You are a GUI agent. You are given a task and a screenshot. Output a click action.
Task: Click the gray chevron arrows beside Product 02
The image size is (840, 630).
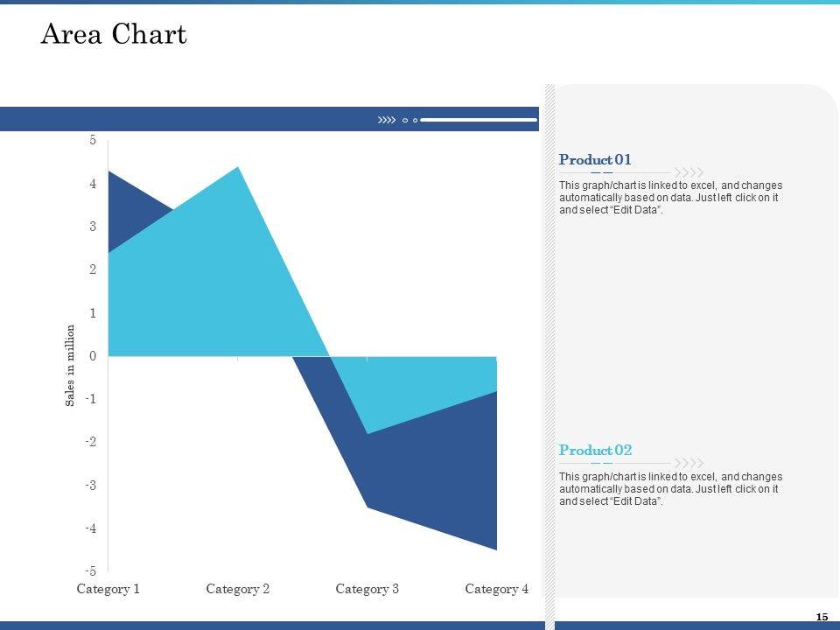tap(689, 463)
